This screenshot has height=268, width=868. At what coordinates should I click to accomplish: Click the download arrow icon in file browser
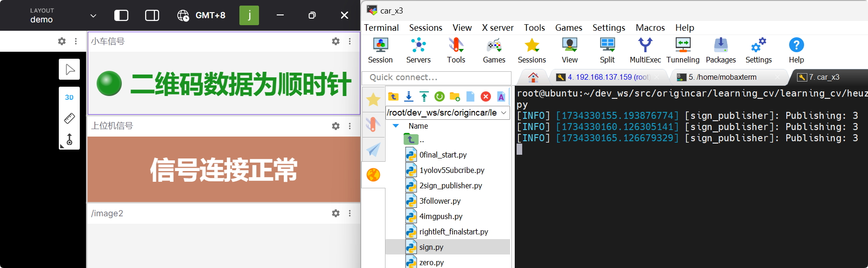pyautogui.click(x=409, y=96)
